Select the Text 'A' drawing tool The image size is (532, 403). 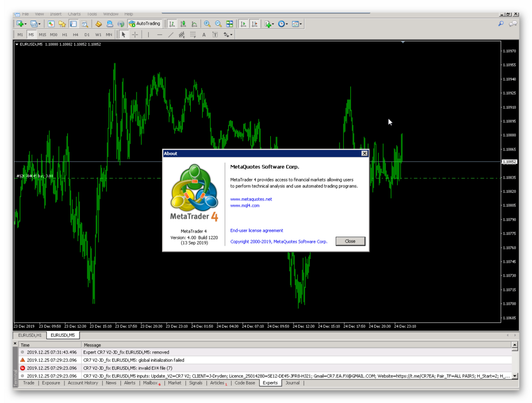(204, 34)
